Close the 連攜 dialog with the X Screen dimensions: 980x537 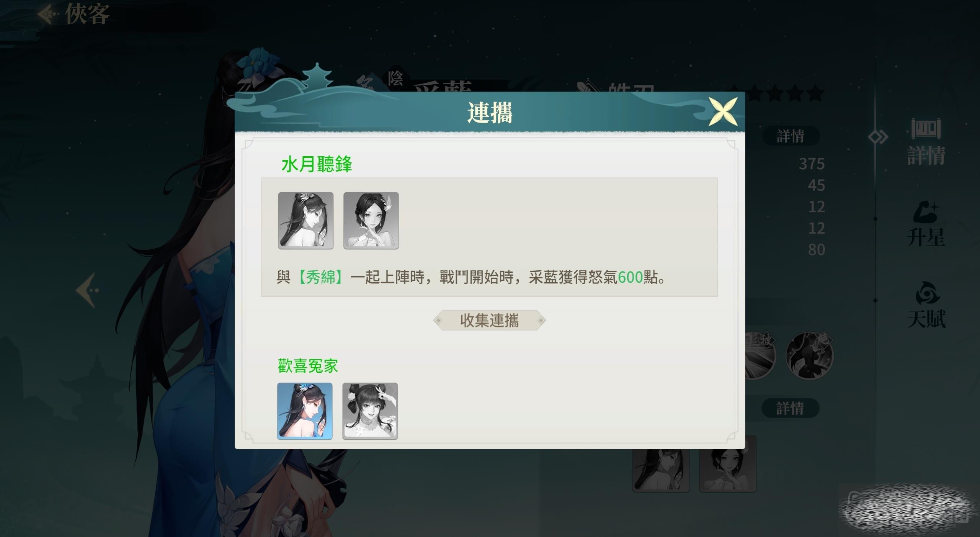722,111
